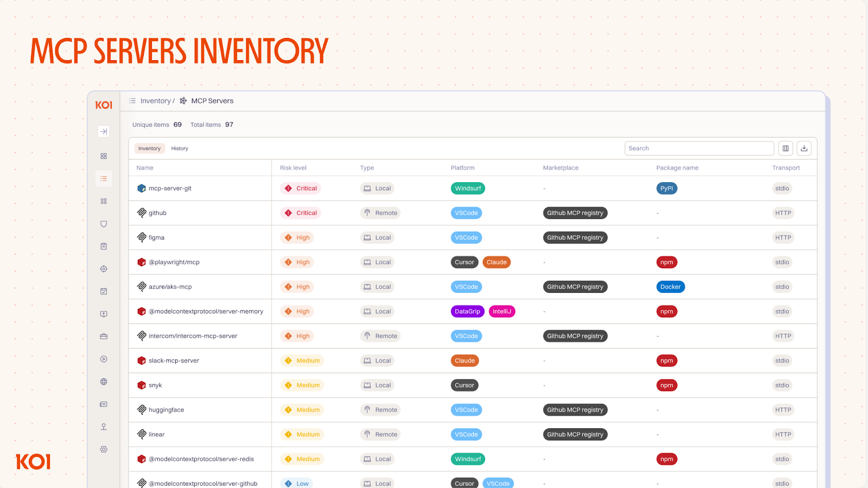The height and width of the screenshot is (488, 868).
Task: Sort by the Transport column header
Action: click(x=786, y=168)
